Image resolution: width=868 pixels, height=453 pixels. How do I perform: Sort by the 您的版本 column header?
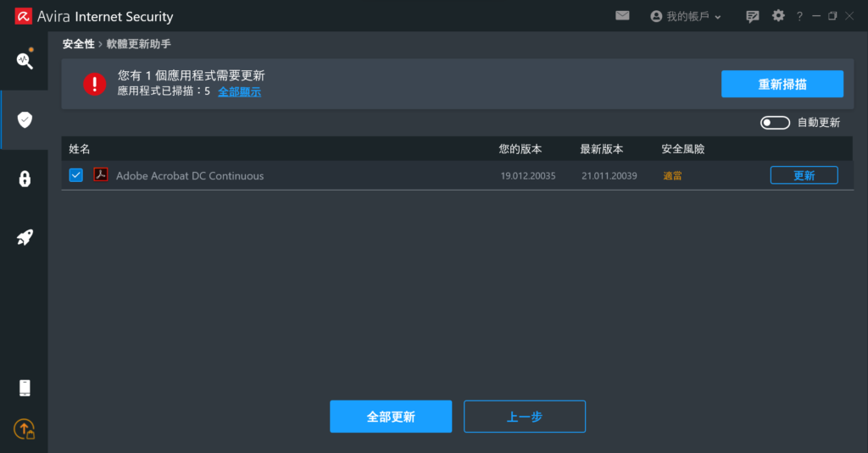[520, 149]
